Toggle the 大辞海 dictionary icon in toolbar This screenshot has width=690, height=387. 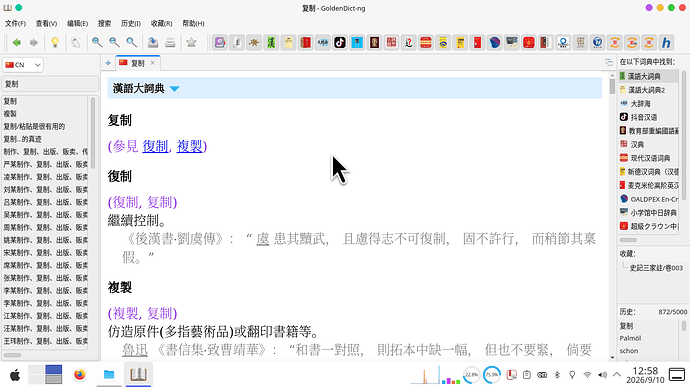pos(323,42)
